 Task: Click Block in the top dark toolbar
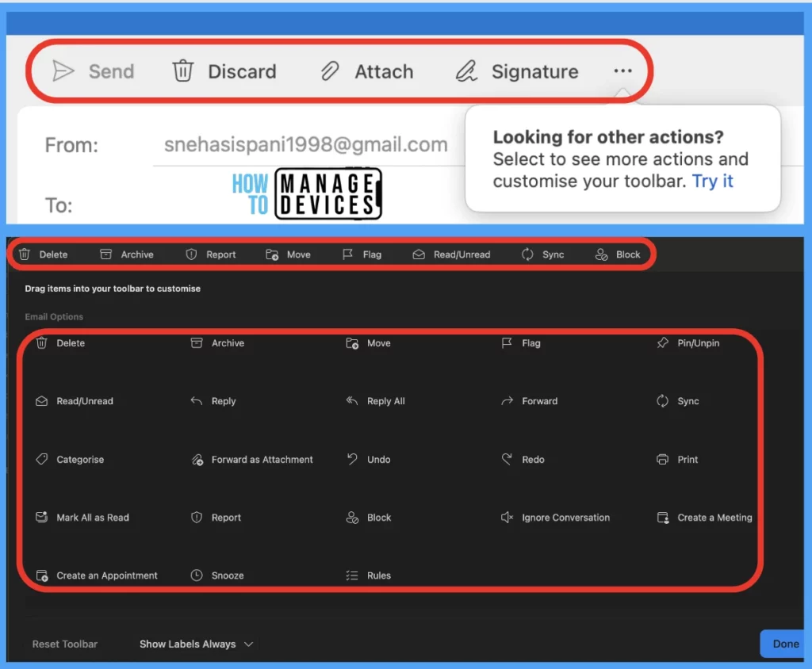click(618, 254)
